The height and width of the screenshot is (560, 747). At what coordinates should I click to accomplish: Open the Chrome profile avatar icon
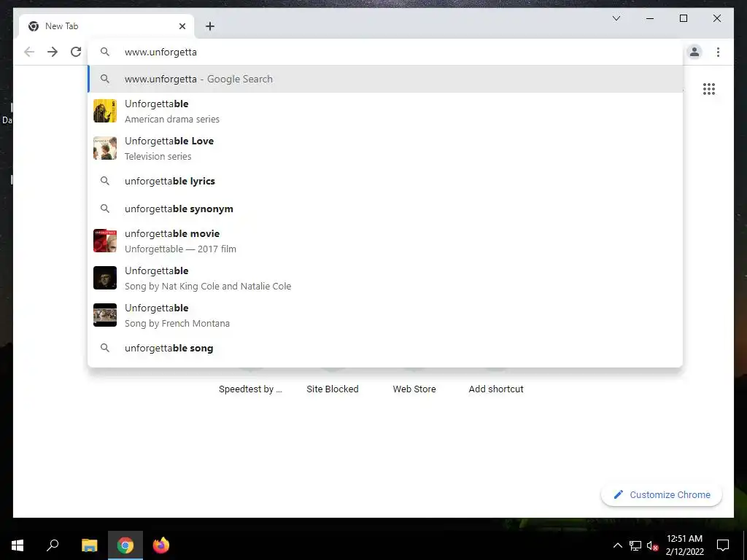tap(694, 52)
